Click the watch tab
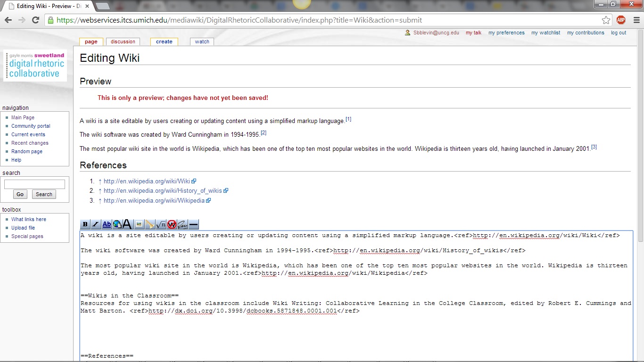The image size is (644, 362). [x=202, y=41]
